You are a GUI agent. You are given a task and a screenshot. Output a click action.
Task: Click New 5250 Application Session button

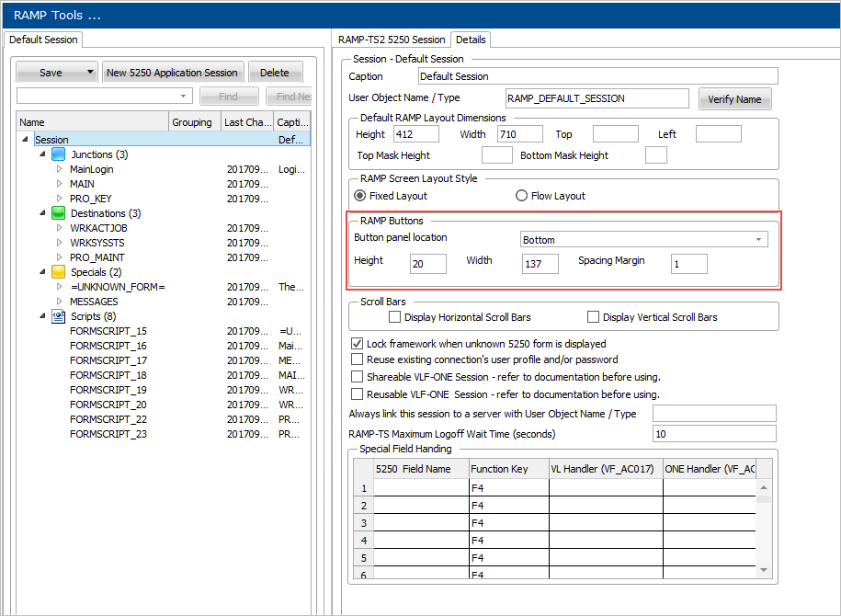tap(172, 73)
